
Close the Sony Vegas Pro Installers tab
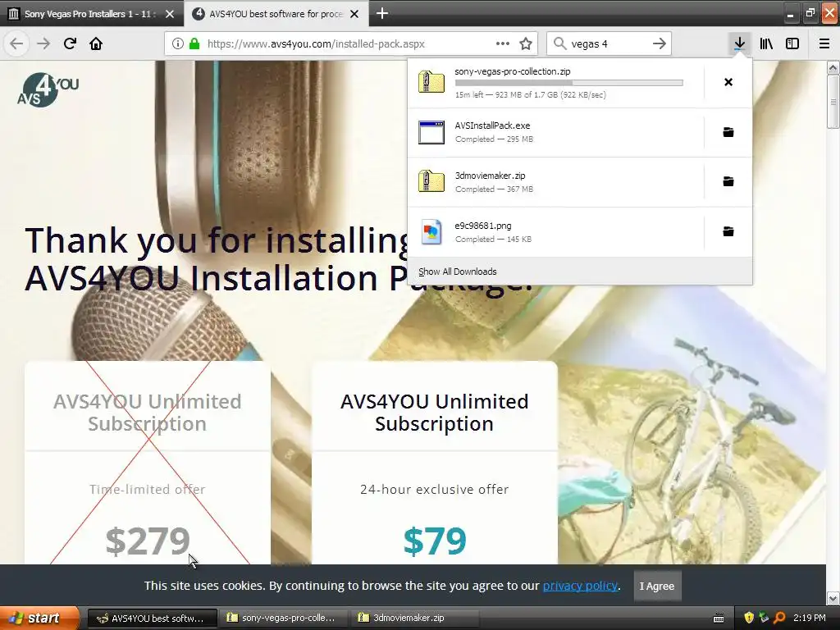coord(170,14)
